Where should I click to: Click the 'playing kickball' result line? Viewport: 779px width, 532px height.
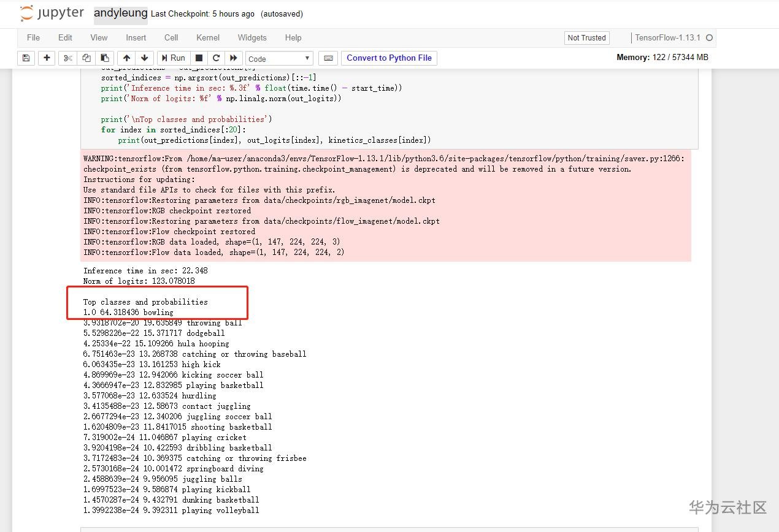tap(167, 490)
